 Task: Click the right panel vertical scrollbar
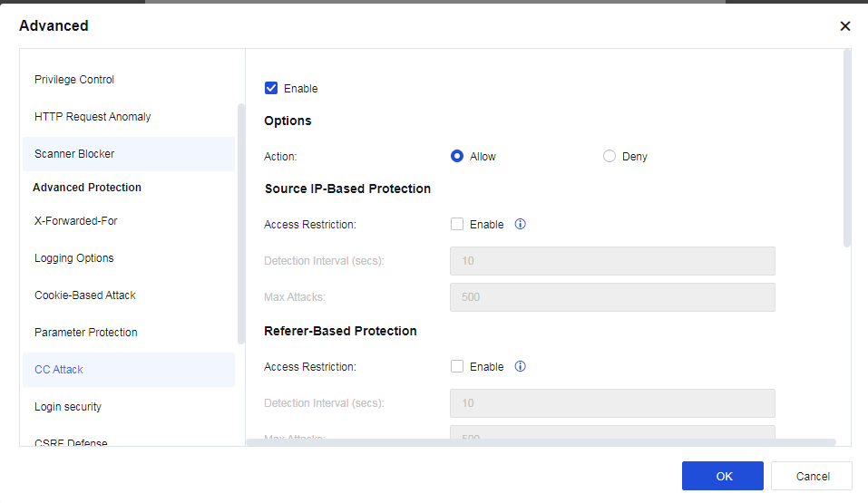(847, 150)
